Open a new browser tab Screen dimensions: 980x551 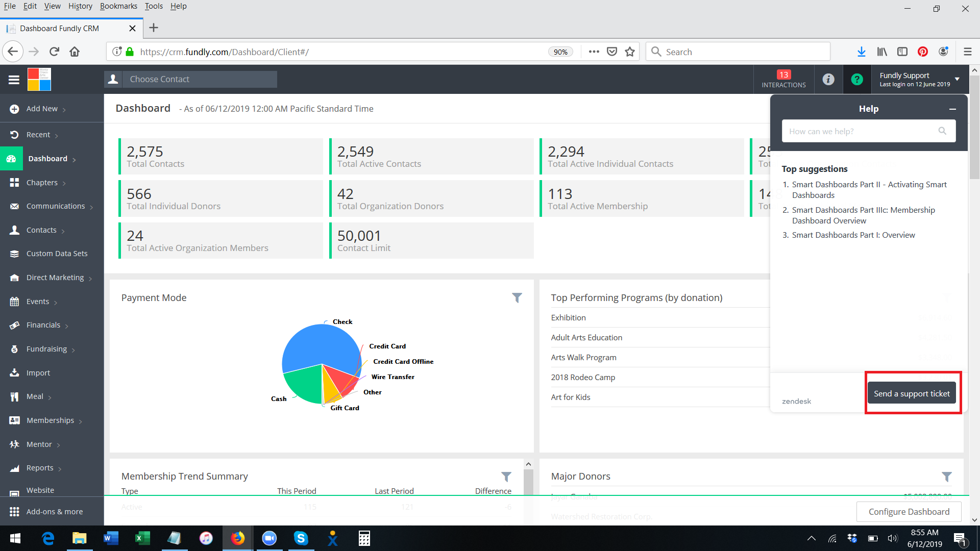click(x=154, y=28)
